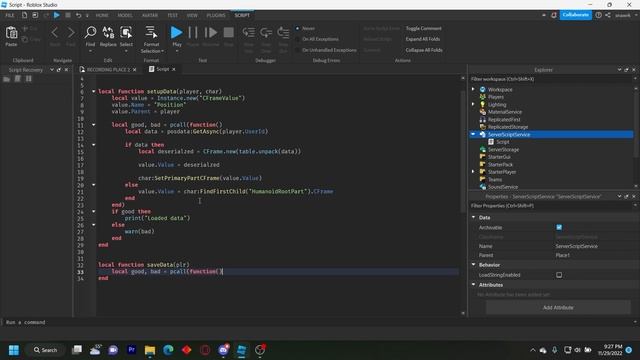Switch to the VIEW ribbon tab

192,15
